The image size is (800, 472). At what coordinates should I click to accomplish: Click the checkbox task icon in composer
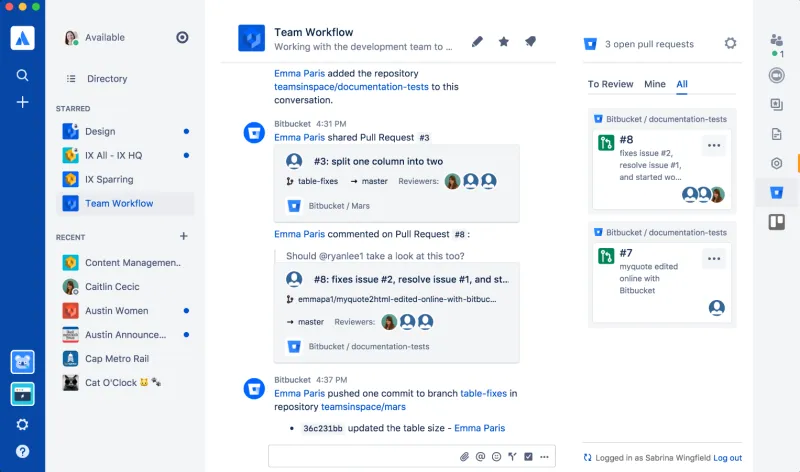tap(529, 457)
